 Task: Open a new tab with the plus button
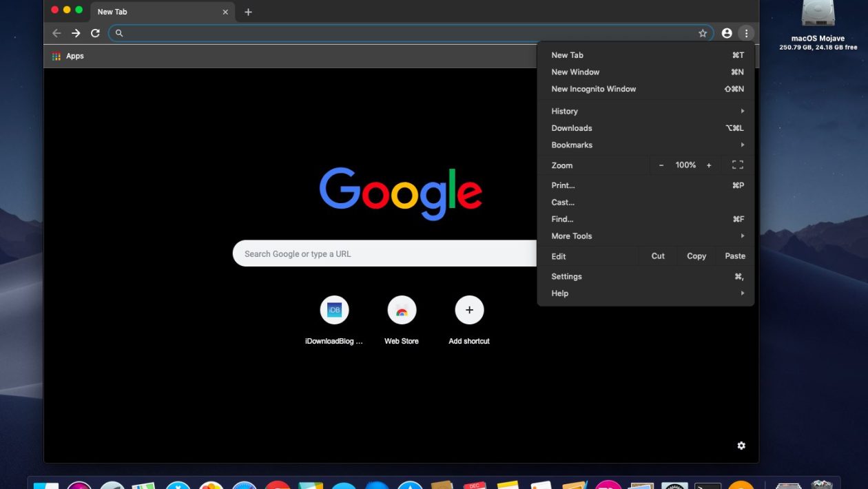tap(248, 12)
